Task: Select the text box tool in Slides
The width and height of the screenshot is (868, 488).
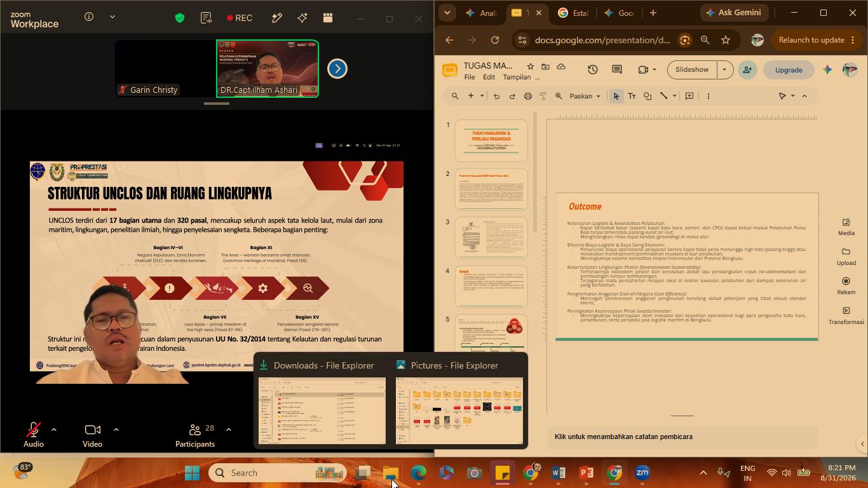Action: [x=632, y=96]
